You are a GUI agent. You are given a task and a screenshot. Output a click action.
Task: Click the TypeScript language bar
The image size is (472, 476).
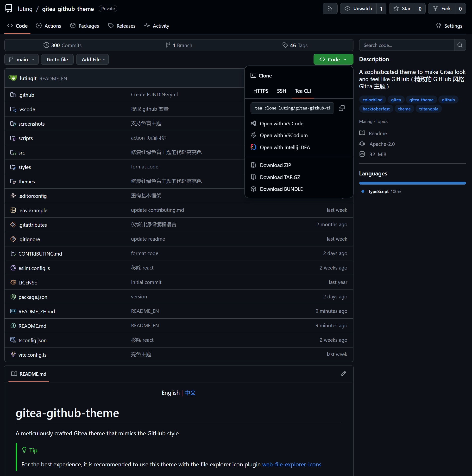[x=412, y=183]
